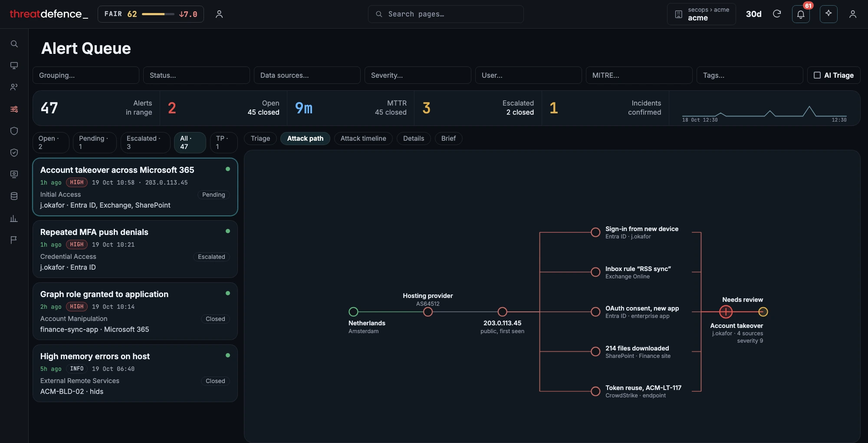Open the flag icon in sidebar
The image size is (868, 443).
click(14, 240)
